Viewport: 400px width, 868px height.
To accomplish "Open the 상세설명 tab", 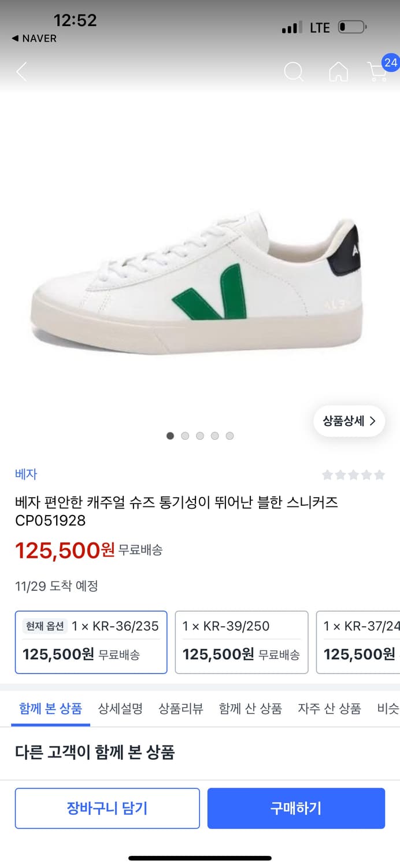I will click(x=120, y=709).
